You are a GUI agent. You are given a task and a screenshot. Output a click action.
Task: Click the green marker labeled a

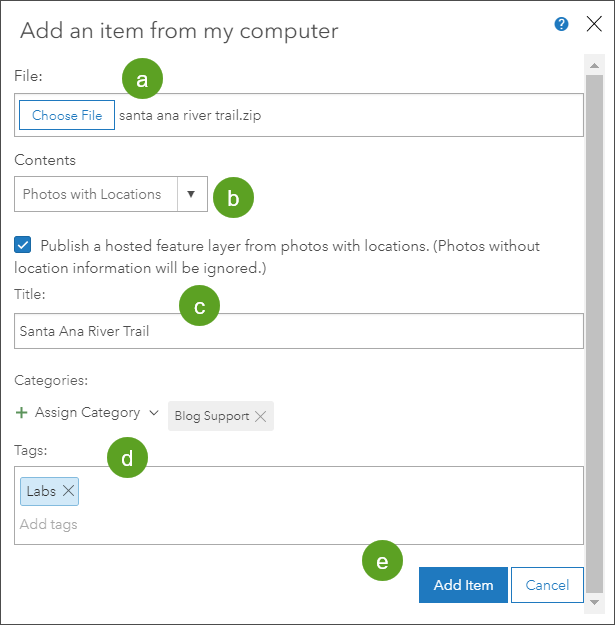141,80
